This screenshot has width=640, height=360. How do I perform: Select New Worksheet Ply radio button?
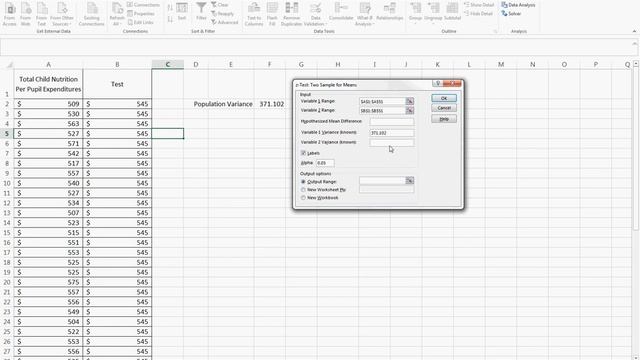[303, 190]
